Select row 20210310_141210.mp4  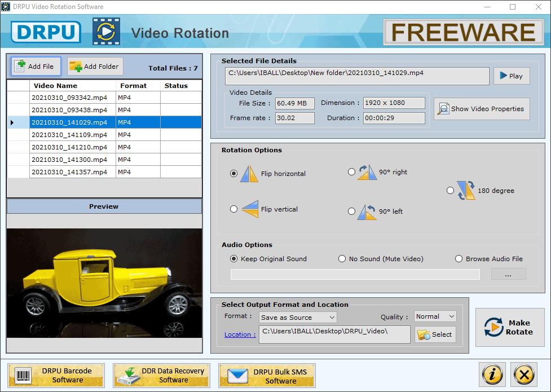[104, 147]
